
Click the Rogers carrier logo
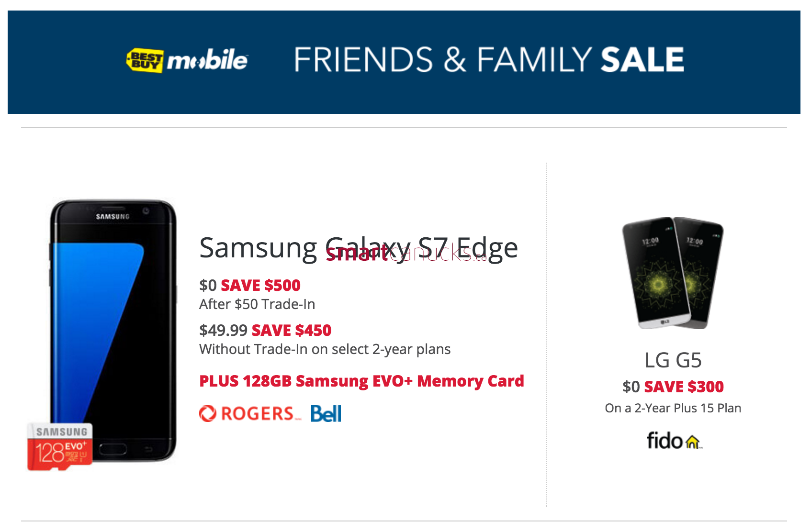(x=250, y=413)
